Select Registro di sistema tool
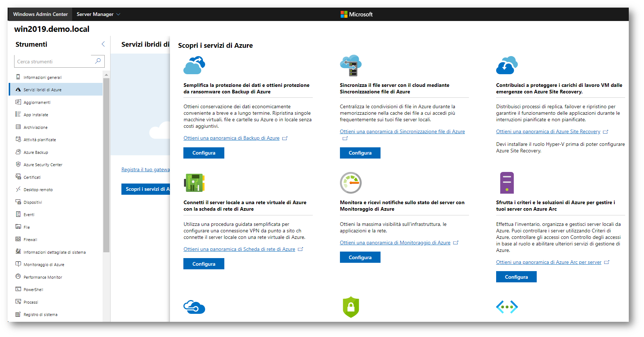 [x=56, y=315]
